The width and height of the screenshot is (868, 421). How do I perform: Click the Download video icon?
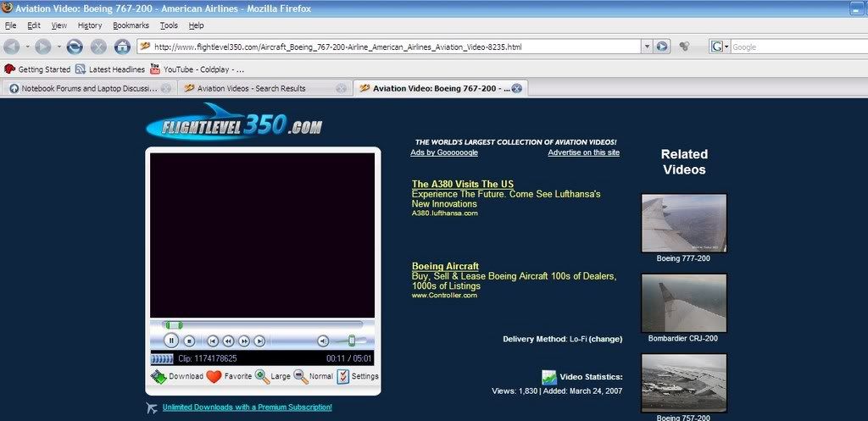click(x=159, y=376)
